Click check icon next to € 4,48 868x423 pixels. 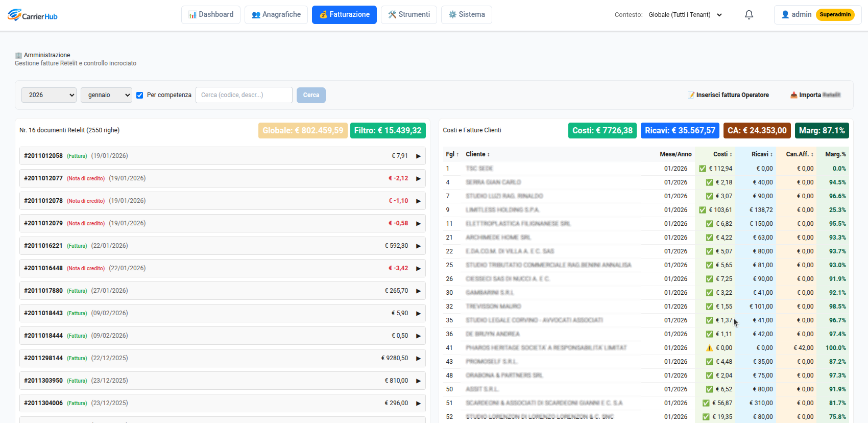point(709,362)
